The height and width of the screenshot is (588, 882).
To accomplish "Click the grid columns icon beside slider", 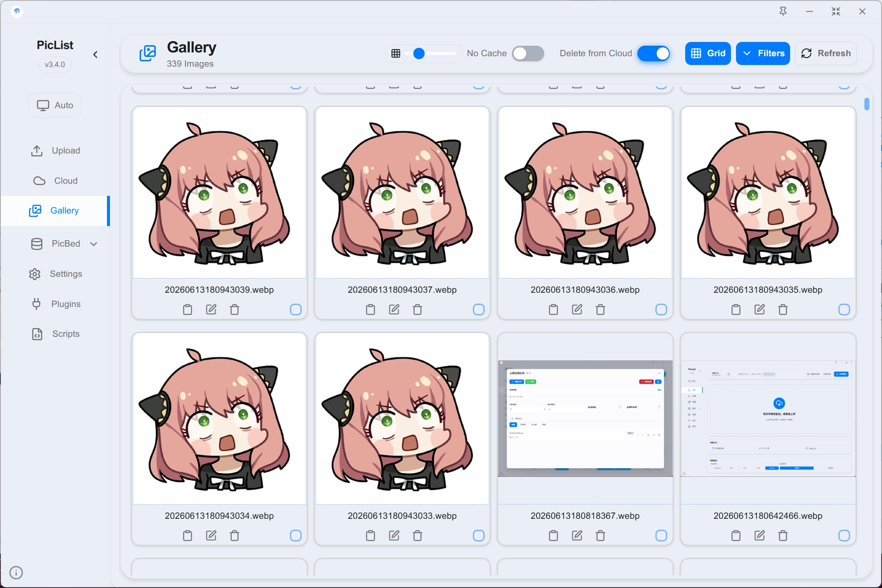I will pyautogui.click(x=396, y=54).
